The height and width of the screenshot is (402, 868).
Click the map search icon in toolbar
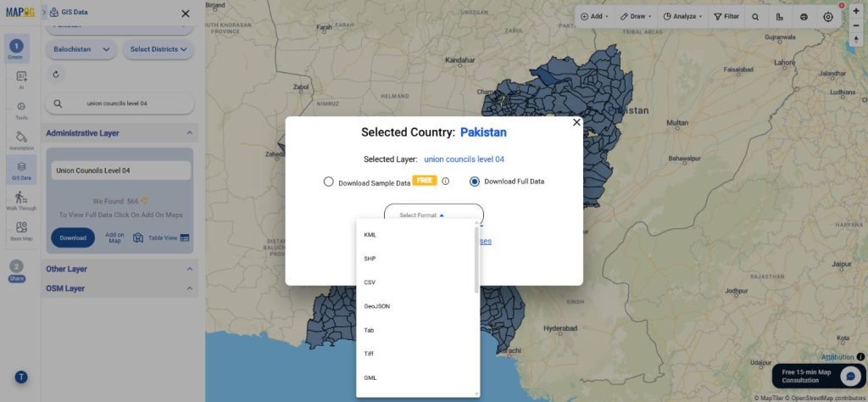tap(755, 17)
